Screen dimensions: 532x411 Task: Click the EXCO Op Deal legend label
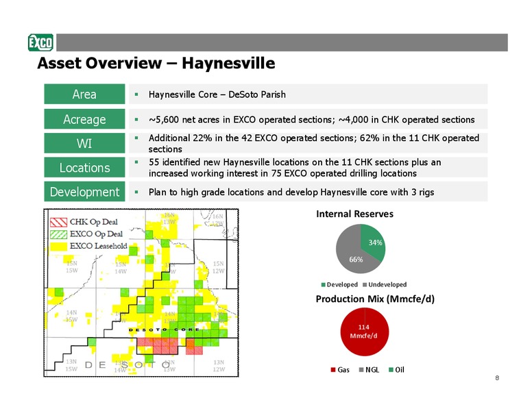[96, 234]
